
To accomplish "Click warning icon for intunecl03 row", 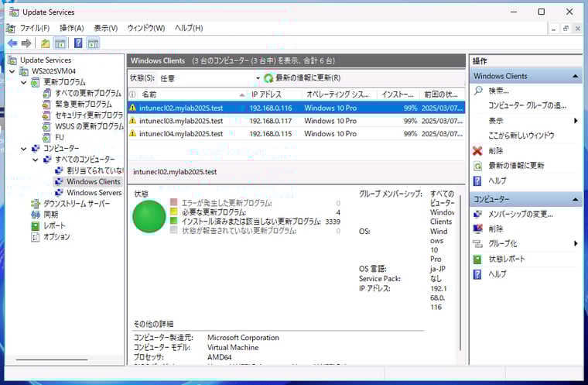I will (x=132, y=121).
